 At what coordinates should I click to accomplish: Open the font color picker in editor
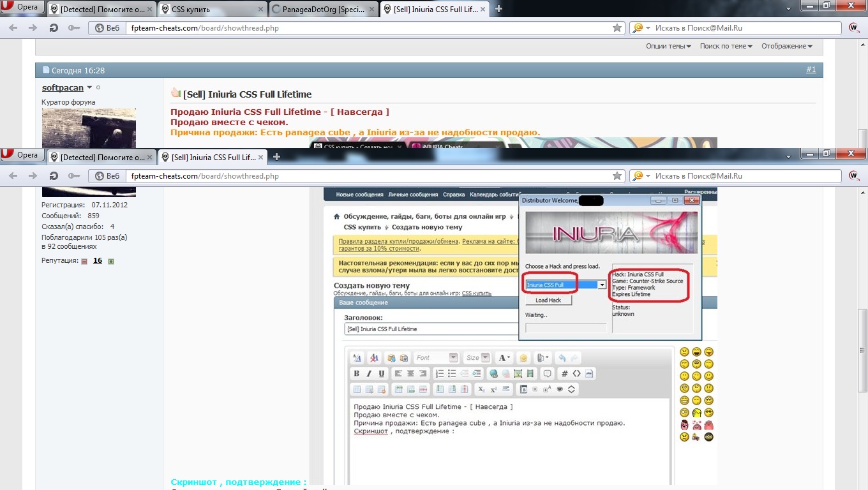tap(504, 358)
